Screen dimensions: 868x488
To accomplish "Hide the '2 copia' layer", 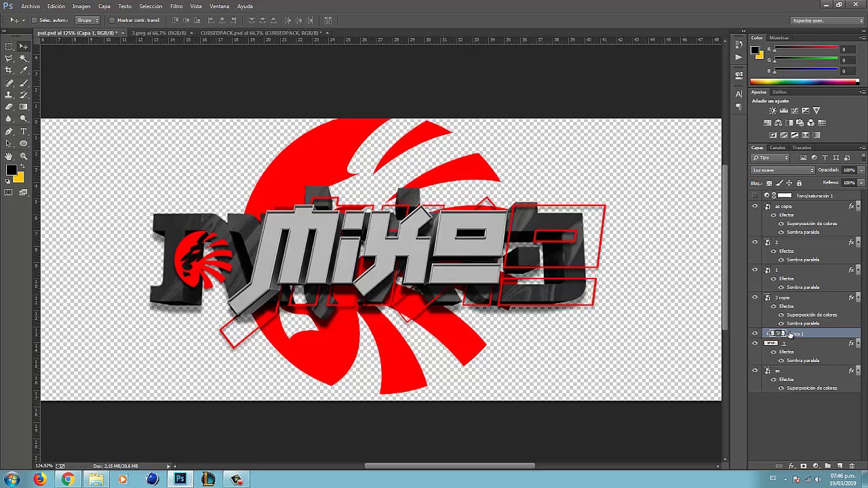I will (x=755, y=298).
